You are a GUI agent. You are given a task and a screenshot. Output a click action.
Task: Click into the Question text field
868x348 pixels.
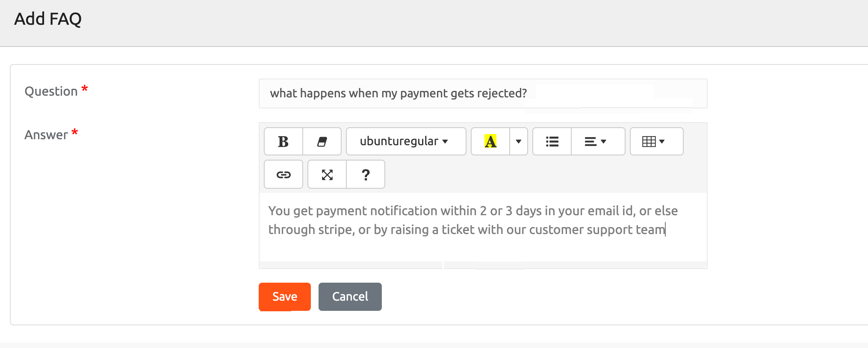(x=482, y=94)
